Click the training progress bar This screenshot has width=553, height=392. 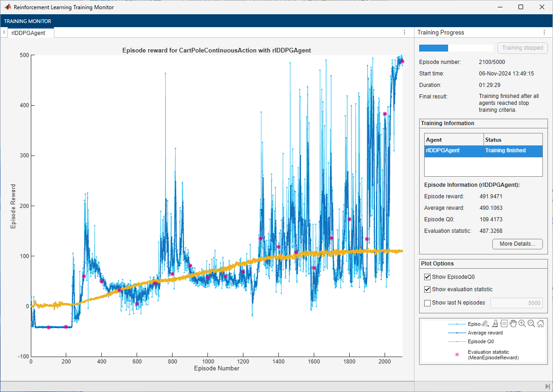(455, 48)
